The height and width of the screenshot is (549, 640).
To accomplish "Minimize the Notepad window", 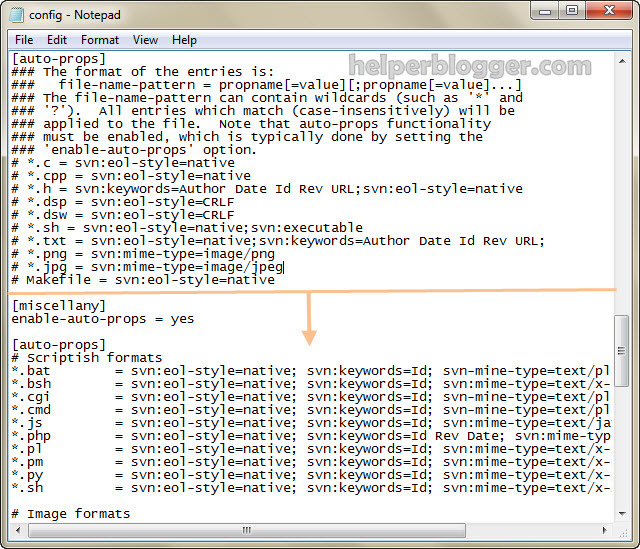I will (x=545, y=11).
